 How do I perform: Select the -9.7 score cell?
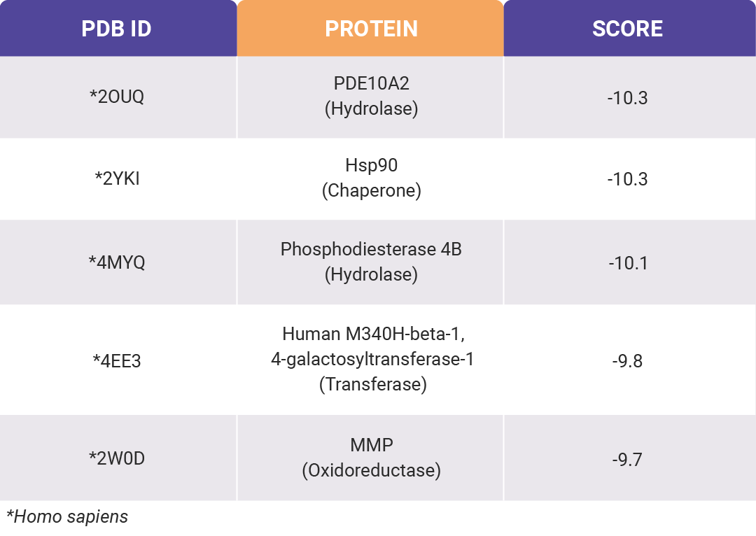coord(630,458)
